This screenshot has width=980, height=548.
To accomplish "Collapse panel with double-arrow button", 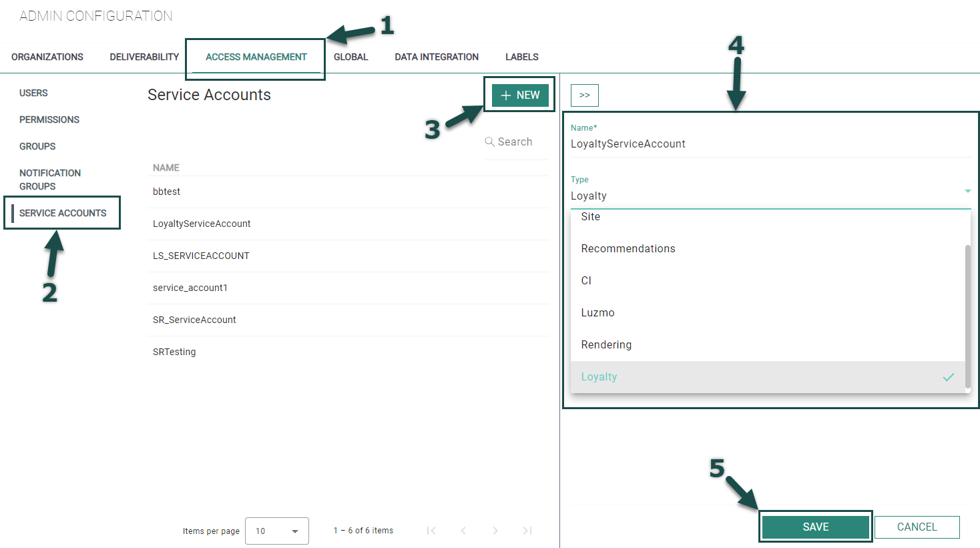I will (584, 95).
